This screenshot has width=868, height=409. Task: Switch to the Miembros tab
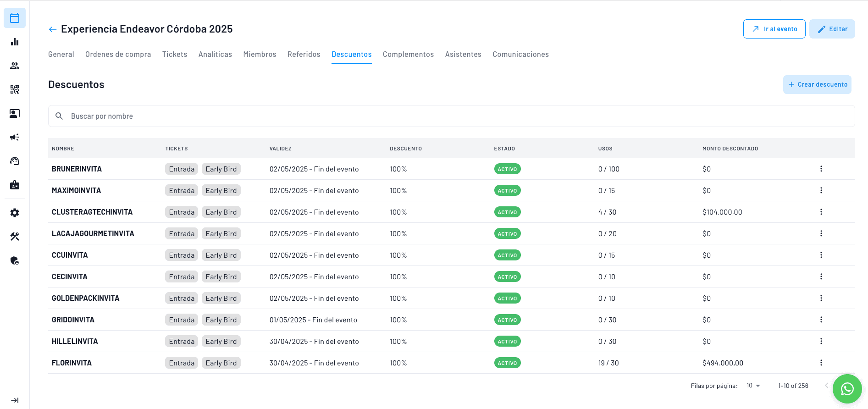pyautogui.click(x=260, y=54)
